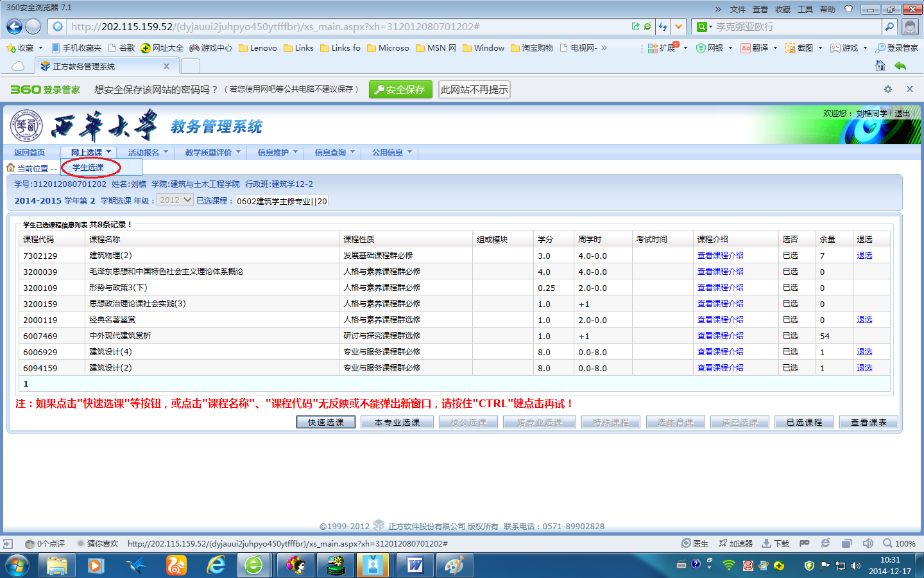
Task: Click the home icon right of the tab bar
Action: (880, 66)
